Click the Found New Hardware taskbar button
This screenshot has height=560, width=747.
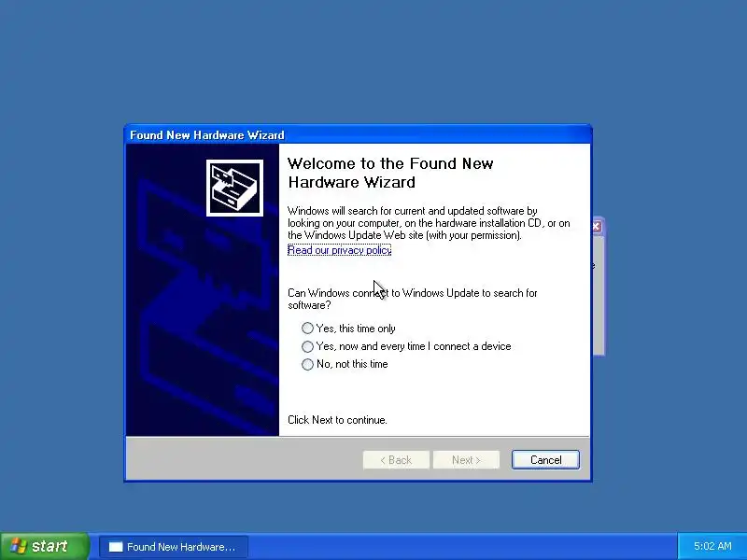tap(174, 547)
